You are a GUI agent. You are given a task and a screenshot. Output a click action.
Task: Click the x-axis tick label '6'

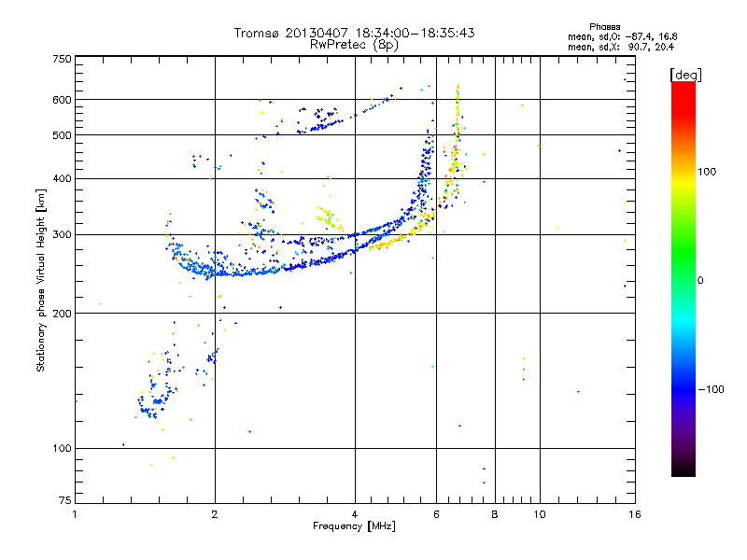(436, 514)
